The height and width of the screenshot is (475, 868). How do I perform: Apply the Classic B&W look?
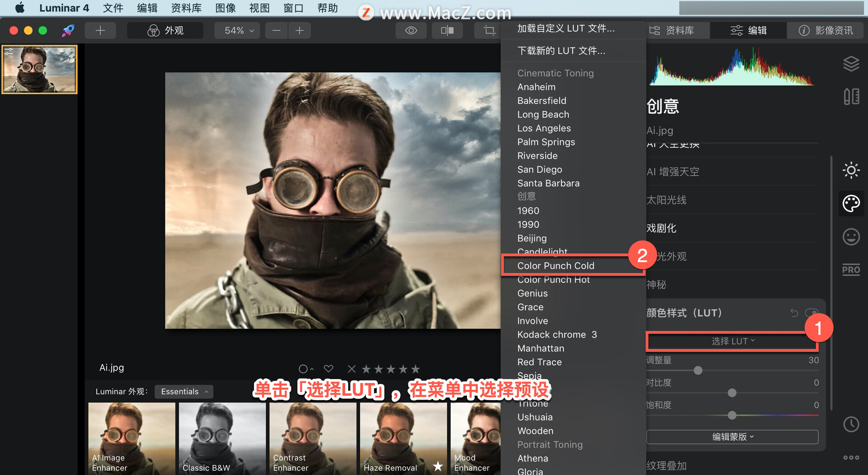click(x=222, y=438)
